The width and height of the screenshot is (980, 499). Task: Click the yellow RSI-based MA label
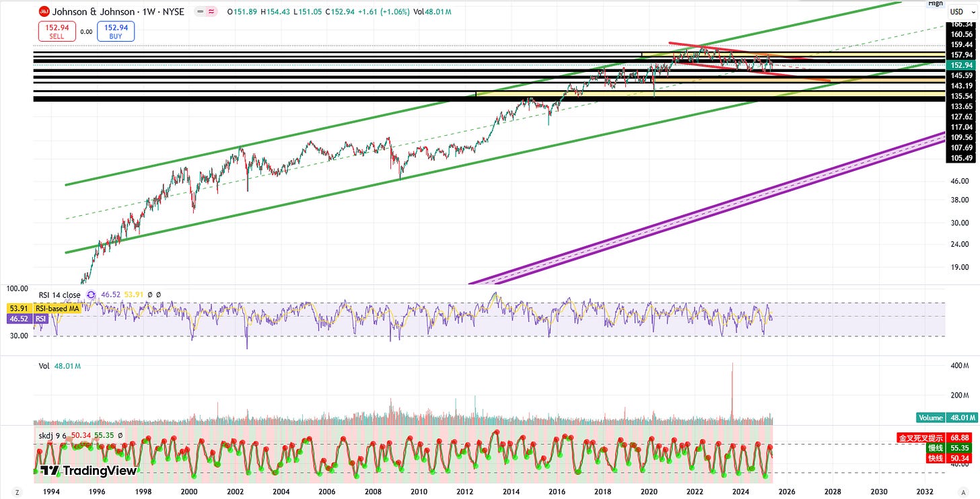[x=59, y=309]
